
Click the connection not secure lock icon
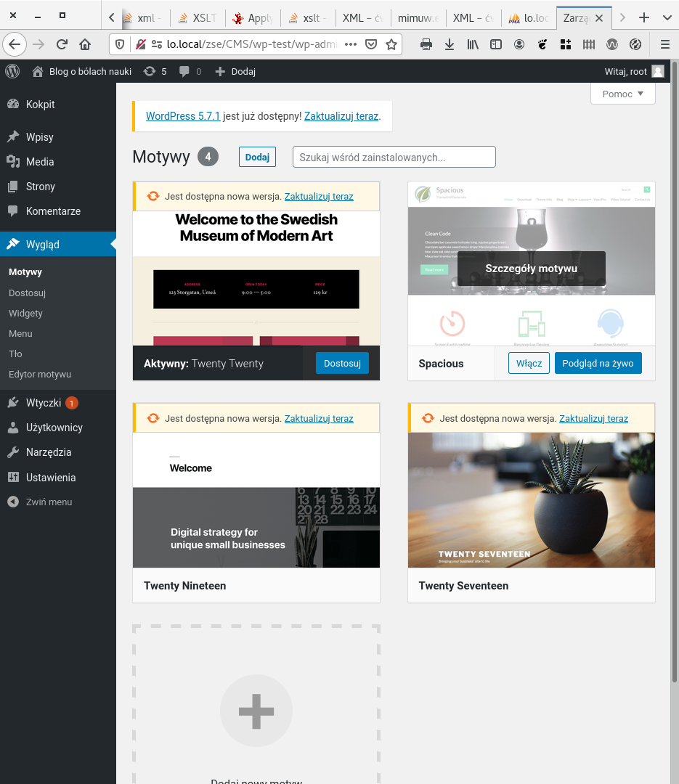(141, 44)
